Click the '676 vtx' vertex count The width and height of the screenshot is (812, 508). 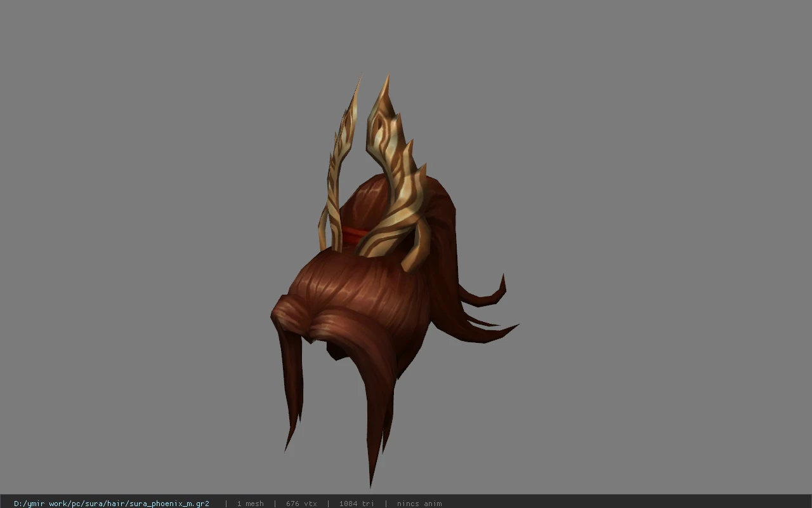[x=301, y=504]
